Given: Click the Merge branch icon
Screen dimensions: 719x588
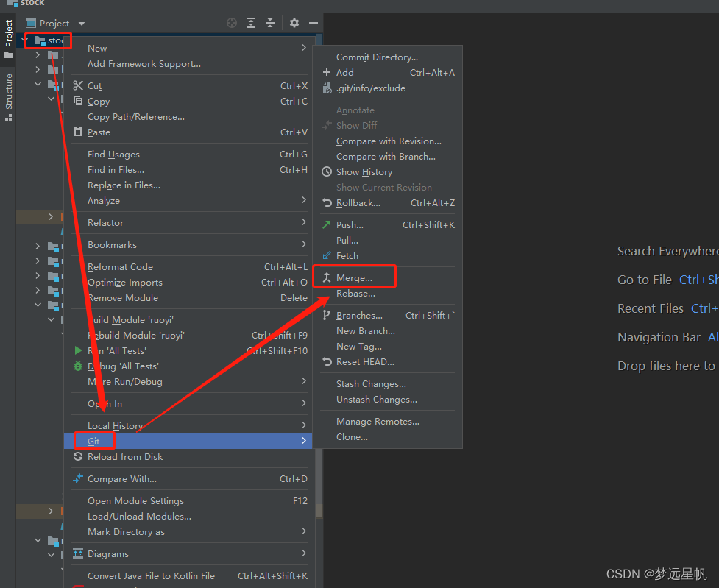Looking at the screenshot, I should coord(327,278).
